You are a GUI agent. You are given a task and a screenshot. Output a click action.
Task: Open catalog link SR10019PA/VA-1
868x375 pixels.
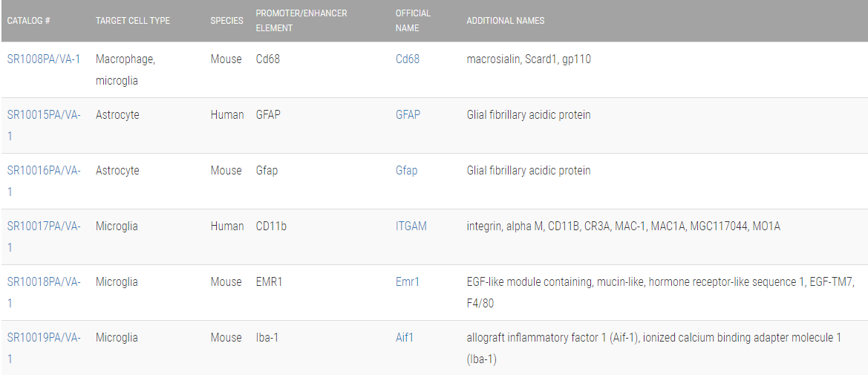coord(44,338)
